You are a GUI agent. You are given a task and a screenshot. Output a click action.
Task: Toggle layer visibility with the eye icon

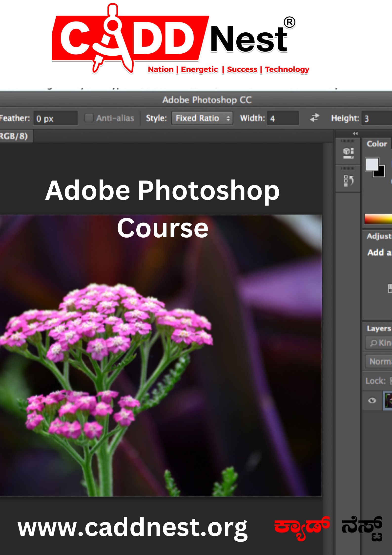pos(372,400)
